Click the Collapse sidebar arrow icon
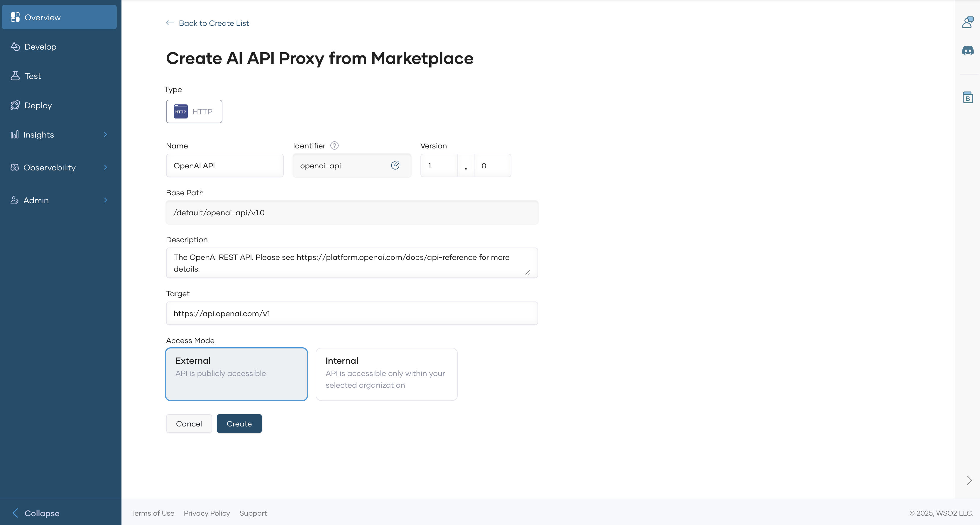 [x=15, y=513]
